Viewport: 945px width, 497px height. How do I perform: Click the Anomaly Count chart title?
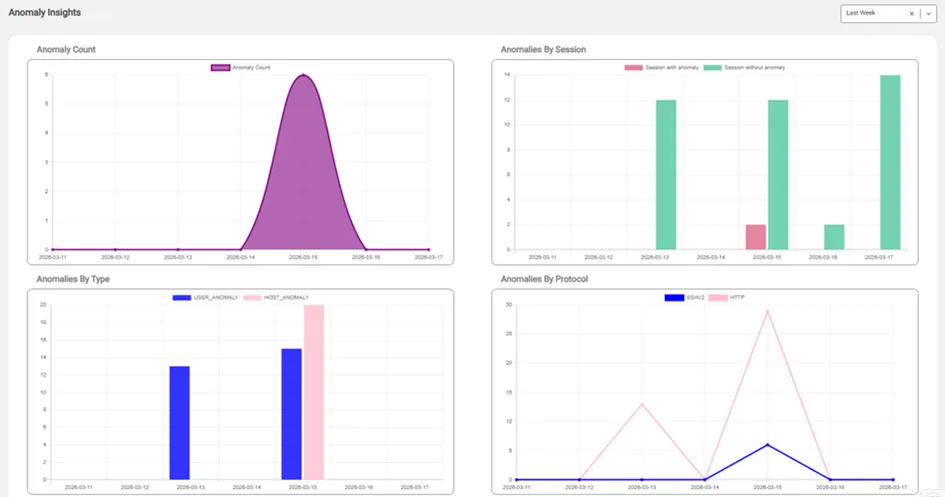(66, 49)
